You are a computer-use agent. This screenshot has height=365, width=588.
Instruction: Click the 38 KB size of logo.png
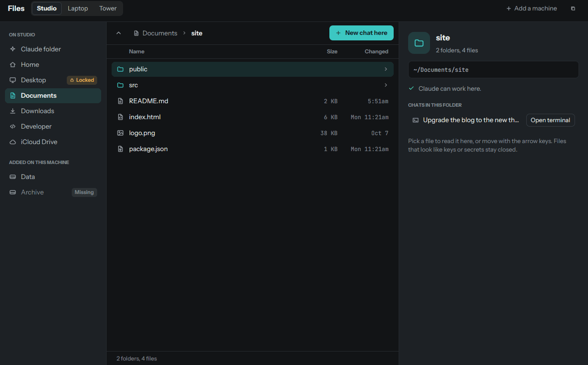[329, 133]
